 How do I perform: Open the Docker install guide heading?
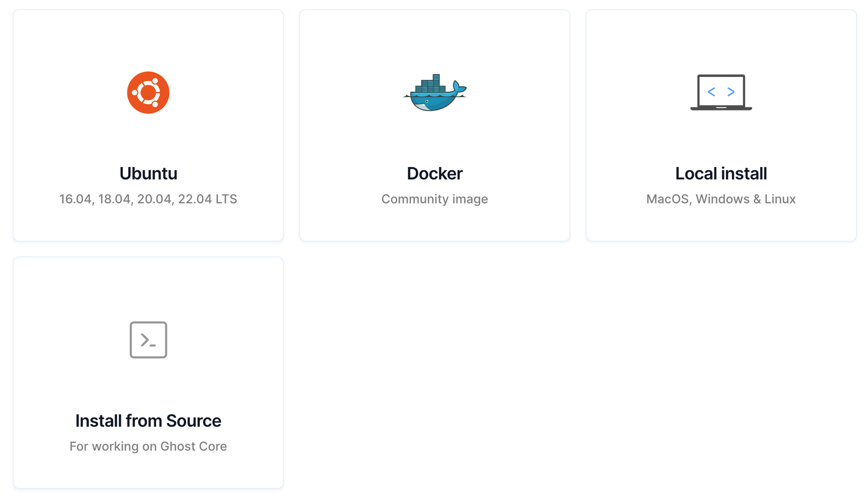(x=434, y=173)
